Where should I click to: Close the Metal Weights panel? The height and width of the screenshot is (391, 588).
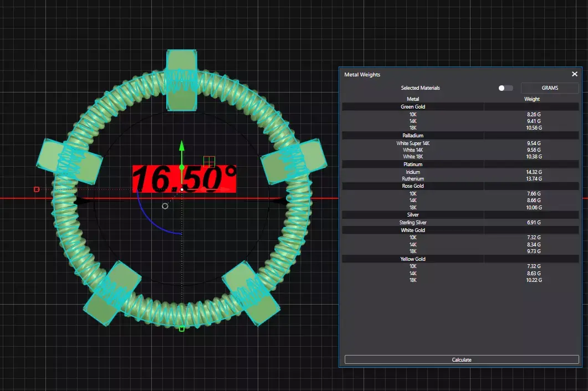coord(575,74)
